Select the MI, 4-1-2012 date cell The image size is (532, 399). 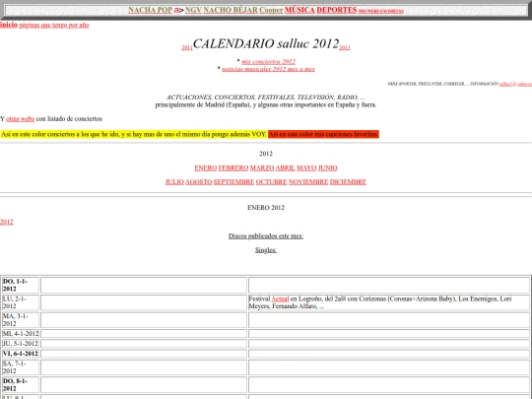click(x=21, y=334)
